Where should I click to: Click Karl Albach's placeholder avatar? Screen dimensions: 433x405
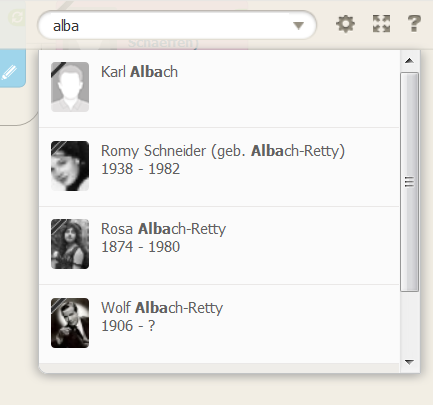70,87
